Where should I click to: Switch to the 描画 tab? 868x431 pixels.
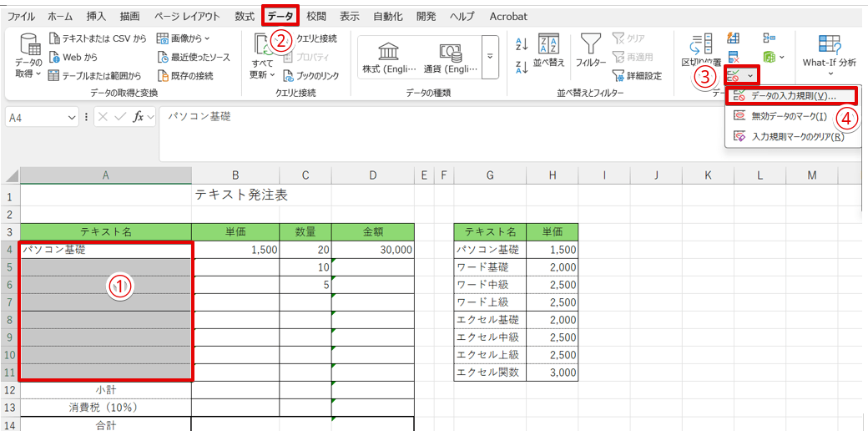coord(129,17)
